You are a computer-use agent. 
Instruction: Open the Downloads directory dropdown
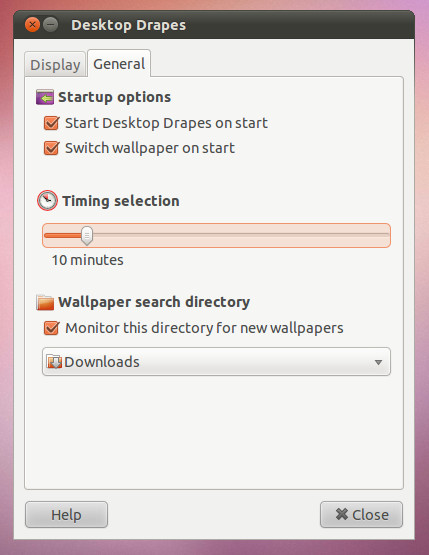[216, 362]
